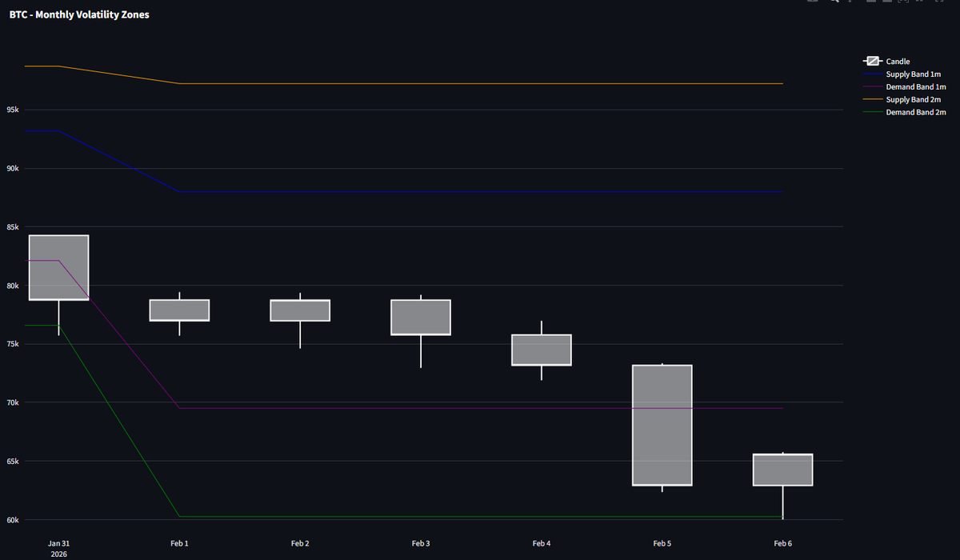Toggle Supply Band 2m visibility in legend

tap(914, 99)
